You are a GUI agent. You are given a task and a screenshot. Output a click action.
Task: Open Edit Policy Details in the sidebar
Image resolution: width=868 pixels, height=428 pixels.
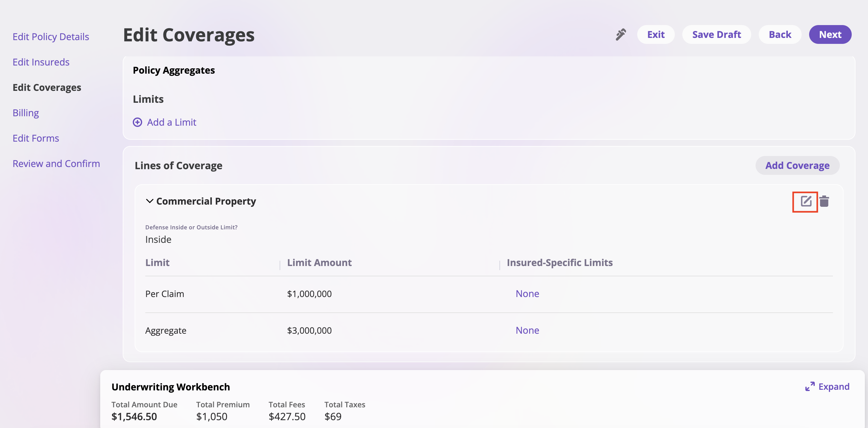(51, 36)
